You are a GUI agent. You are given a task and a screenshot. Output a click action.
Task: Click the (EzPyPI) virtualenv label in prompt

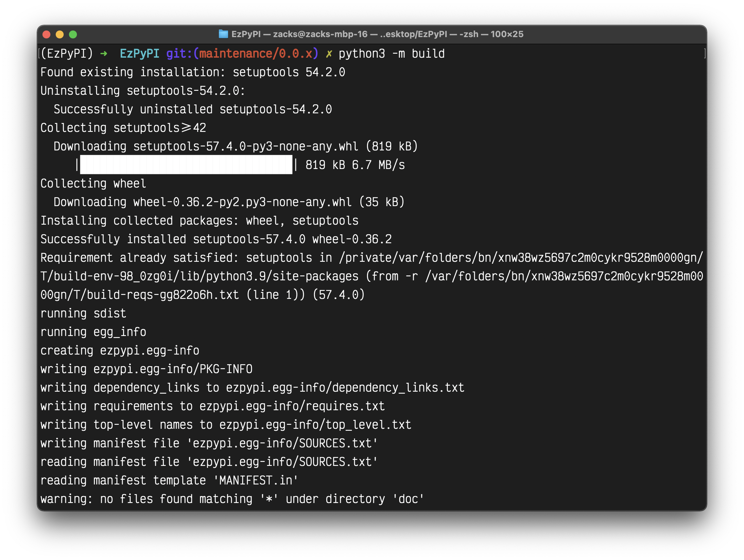click(67, 54)
